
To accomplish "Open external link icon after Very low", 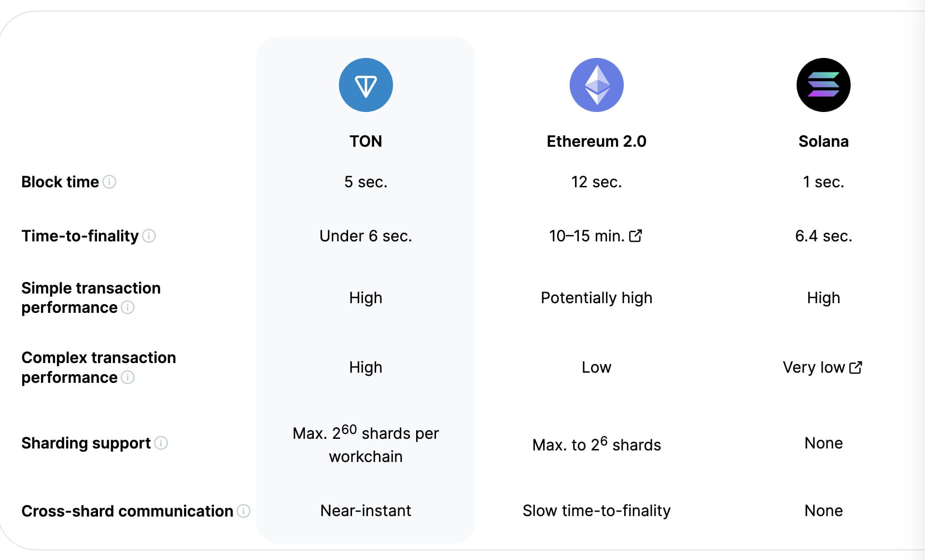I will pos(855,367).
